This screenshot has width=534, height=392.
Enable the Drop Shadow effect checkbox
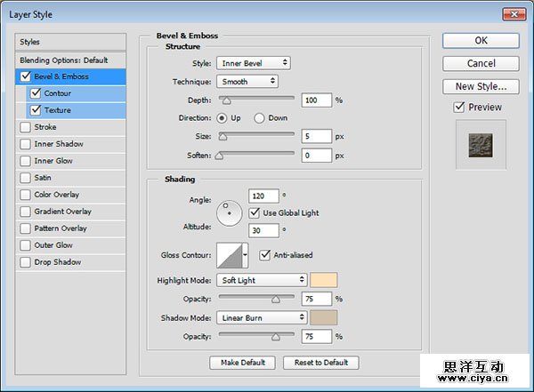[x=25, y=262]
